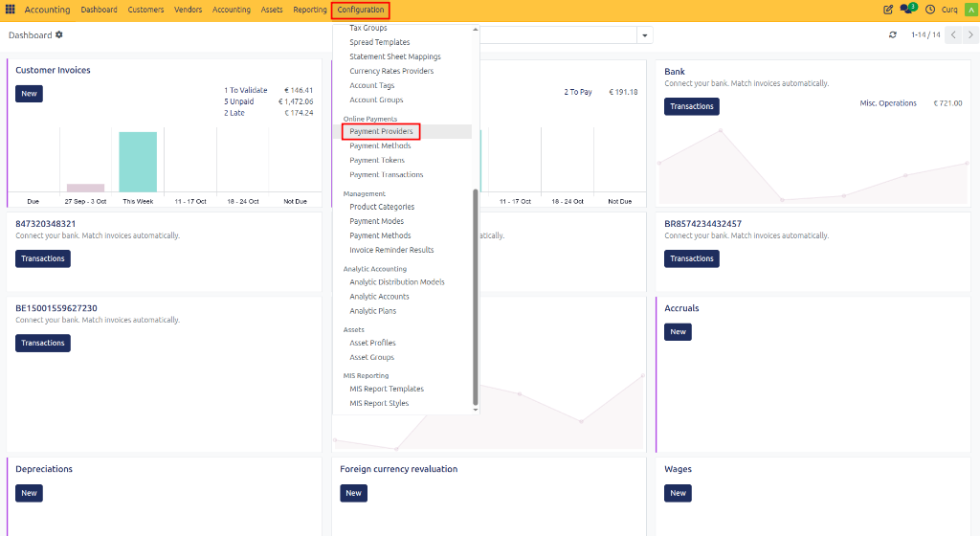Select Product Categories entry
Image resolution: width=980 pixels, height=536 pixels.
coord(382,207)
